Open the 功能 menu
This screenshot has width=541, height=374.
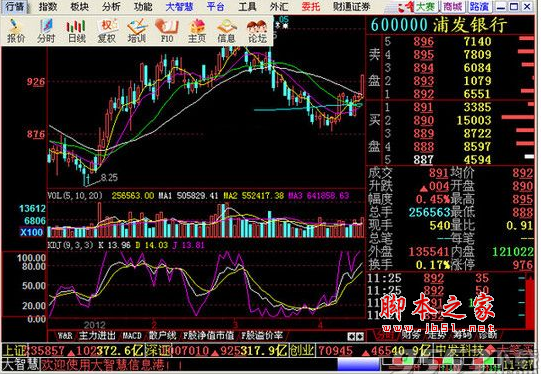143,7
